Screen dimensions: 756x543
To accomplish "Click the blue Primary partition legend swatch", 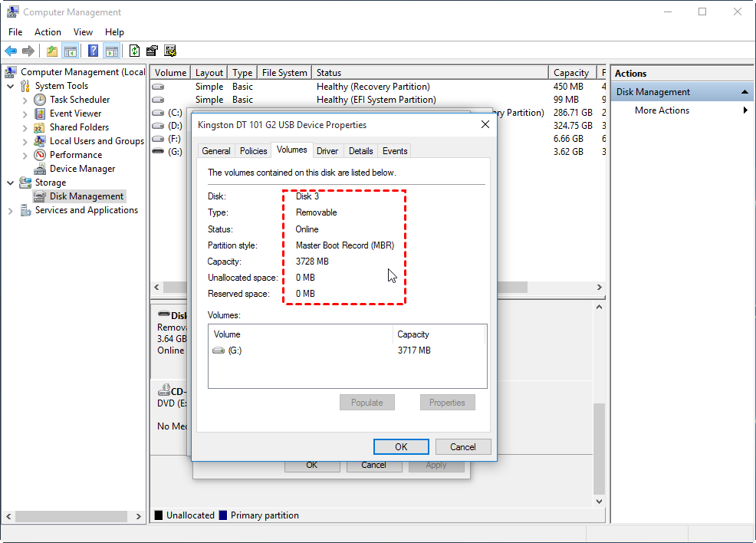I will pos(223,515).
